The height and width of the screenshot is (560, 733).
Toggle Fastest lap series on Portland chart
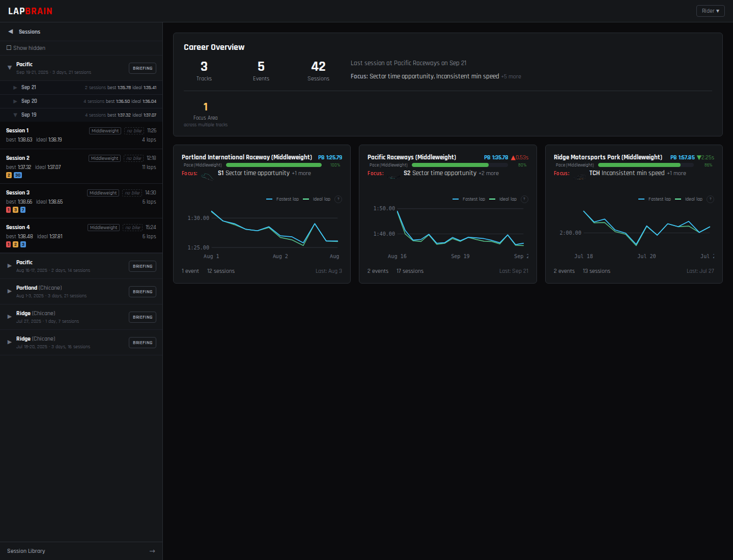[x=283, y=199]
